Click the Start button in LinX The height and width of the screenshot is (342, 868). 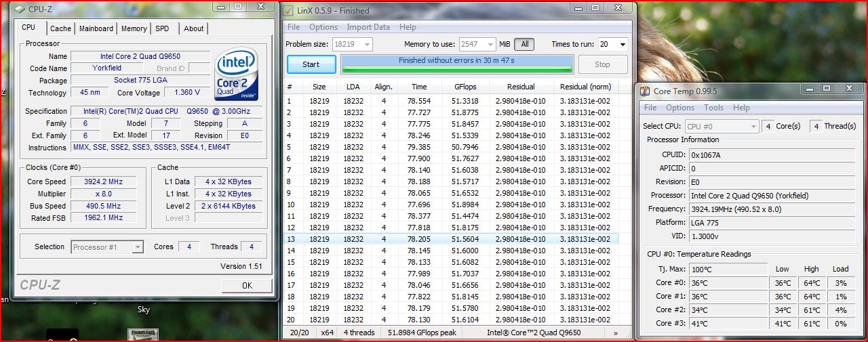pos(311,64)
